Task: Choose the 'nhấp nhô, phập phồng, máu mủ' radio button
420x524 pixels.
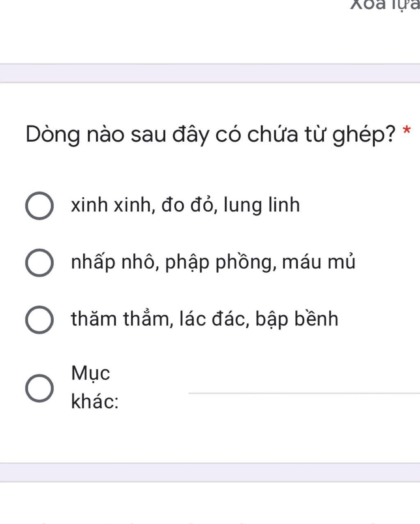Action: 39,263
